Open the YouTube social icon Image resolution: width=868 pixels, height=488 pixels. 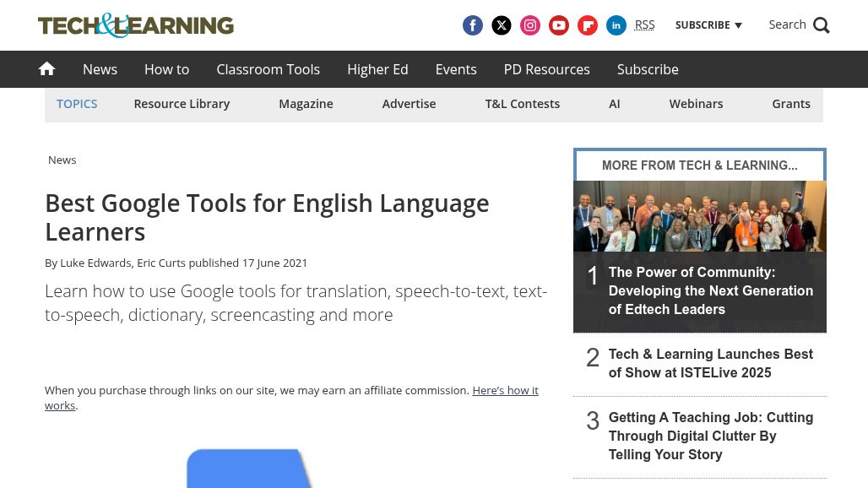coord(559,25)
